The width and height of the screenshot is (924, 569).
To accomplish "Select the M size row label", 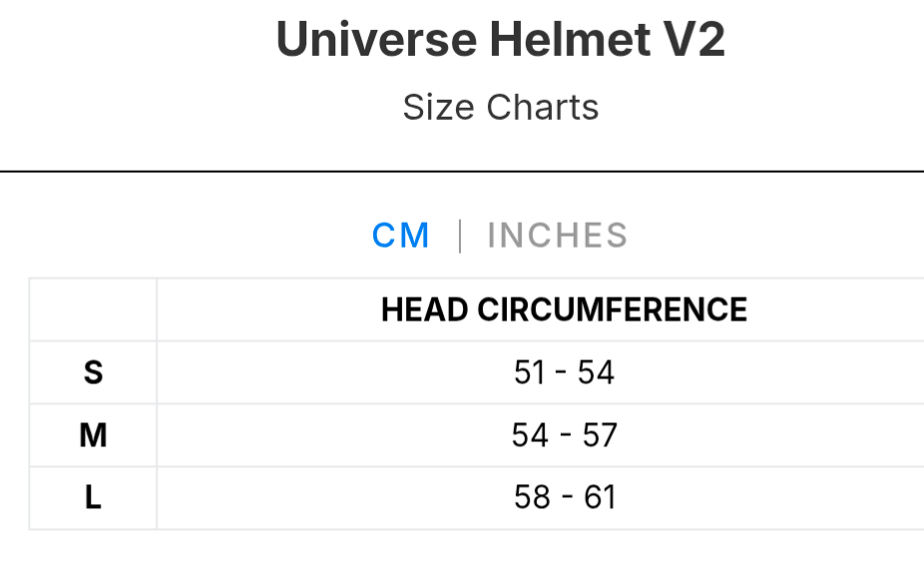I will [x=93, y=435].
